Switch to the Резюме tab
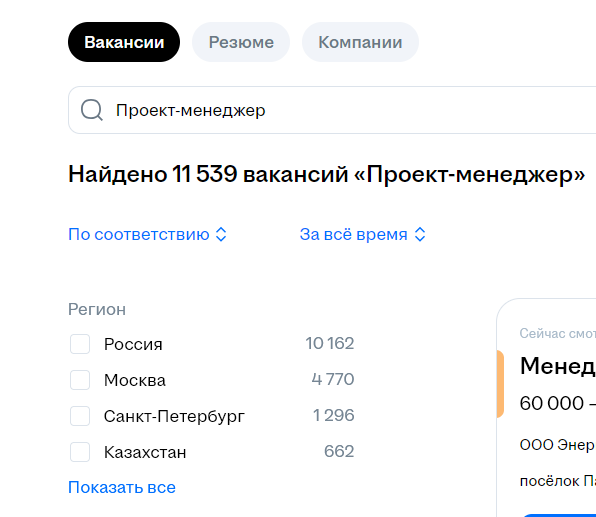596x517 pixels. [241, 42]
